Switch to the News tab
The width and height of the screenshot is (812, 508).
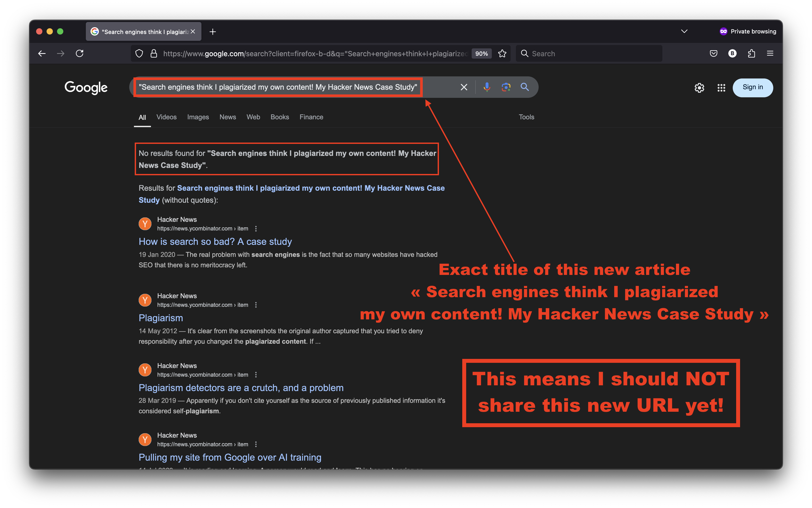pos(228,117)
